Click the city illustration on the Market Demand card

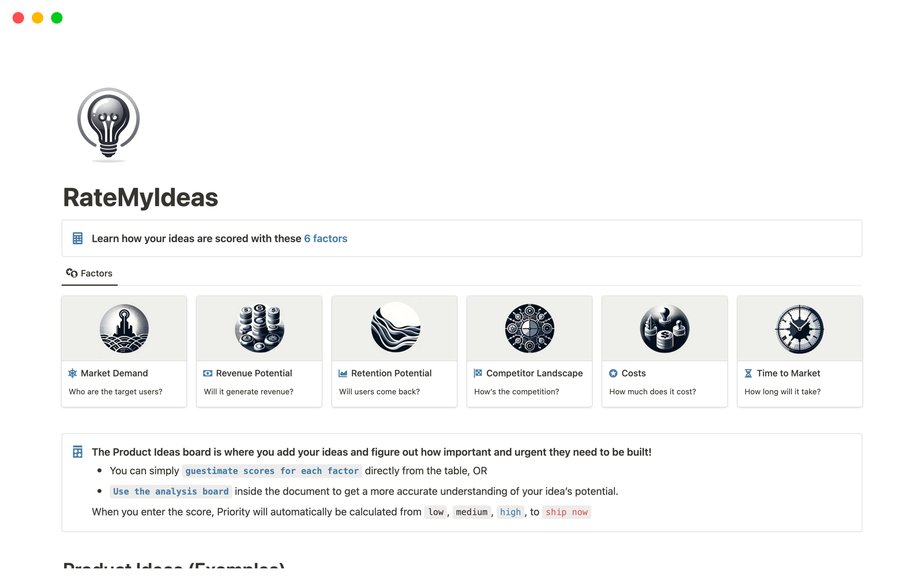point(124,328)
